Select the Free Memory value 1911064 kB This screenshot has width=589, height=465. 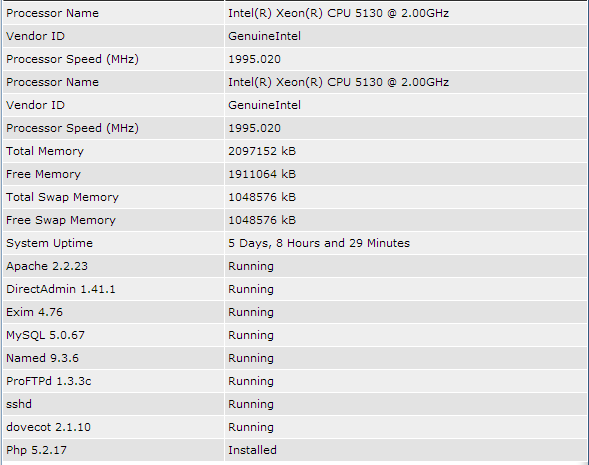(262, 174)
